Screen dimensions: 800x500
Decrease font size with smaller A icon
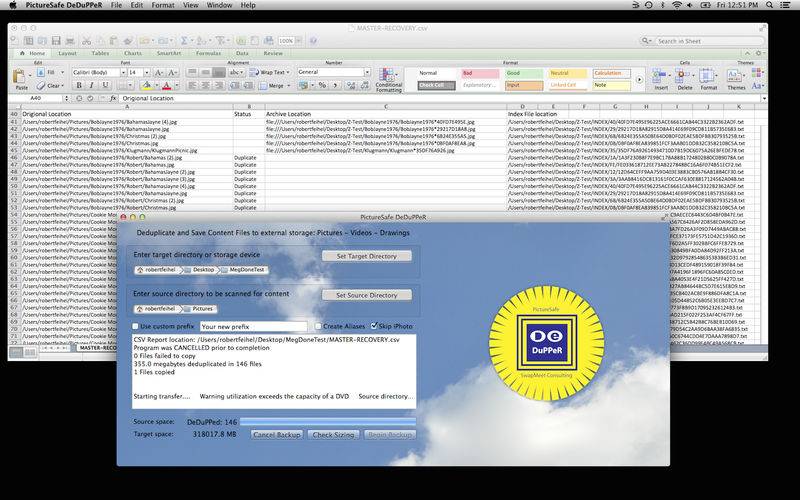tap(172, 72)
